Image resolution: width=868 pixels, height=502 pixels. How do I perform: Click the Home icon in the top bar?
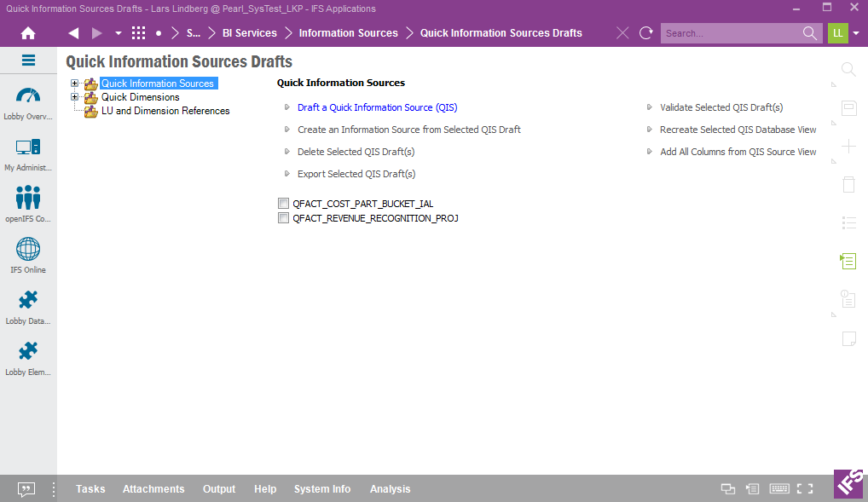click(28, 33)
